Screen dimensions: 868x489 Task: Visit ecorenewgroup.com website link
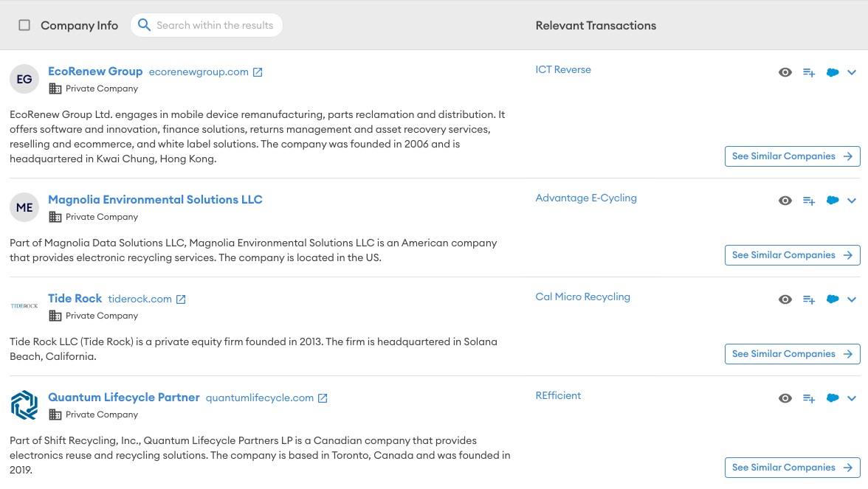(x=199, y=72)
